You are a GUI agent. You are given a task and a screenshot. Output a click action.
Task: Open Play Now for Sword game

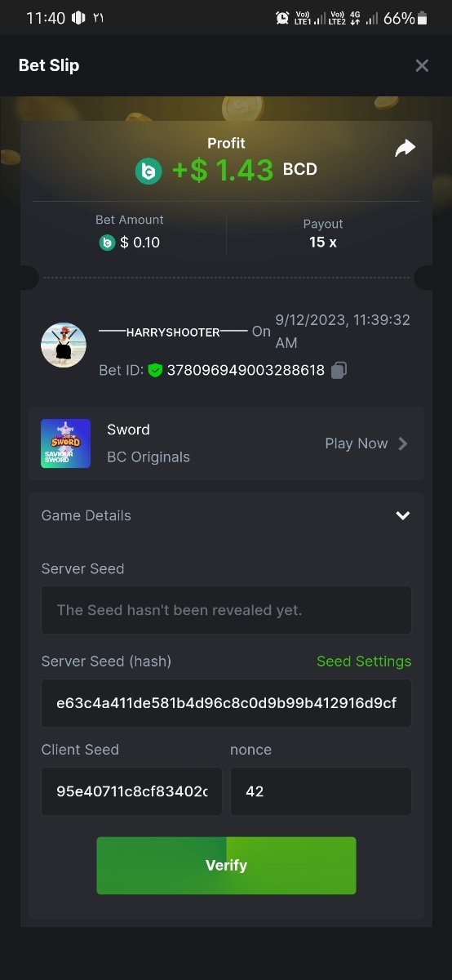tap(357, 443)
